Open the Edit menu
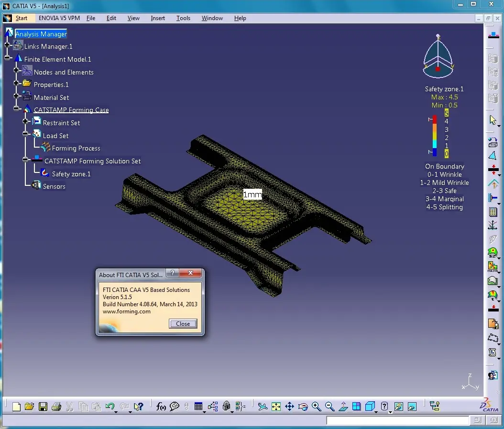 [111, 18]
